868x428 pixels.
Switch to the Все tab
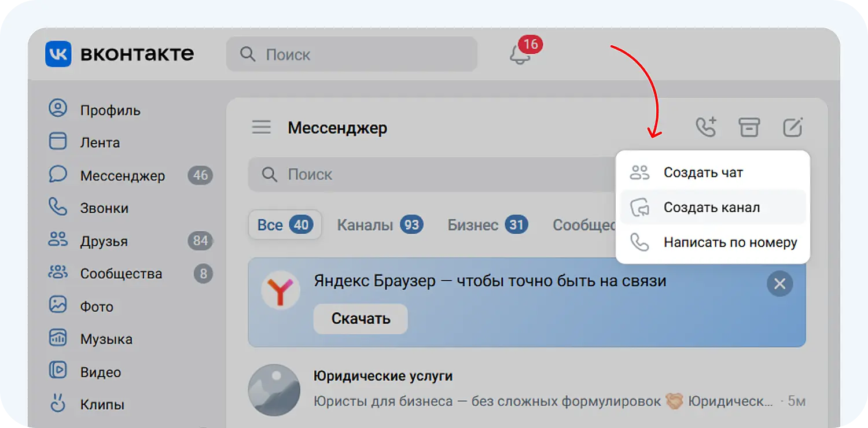pyautogui.click(x=285, y=224)
